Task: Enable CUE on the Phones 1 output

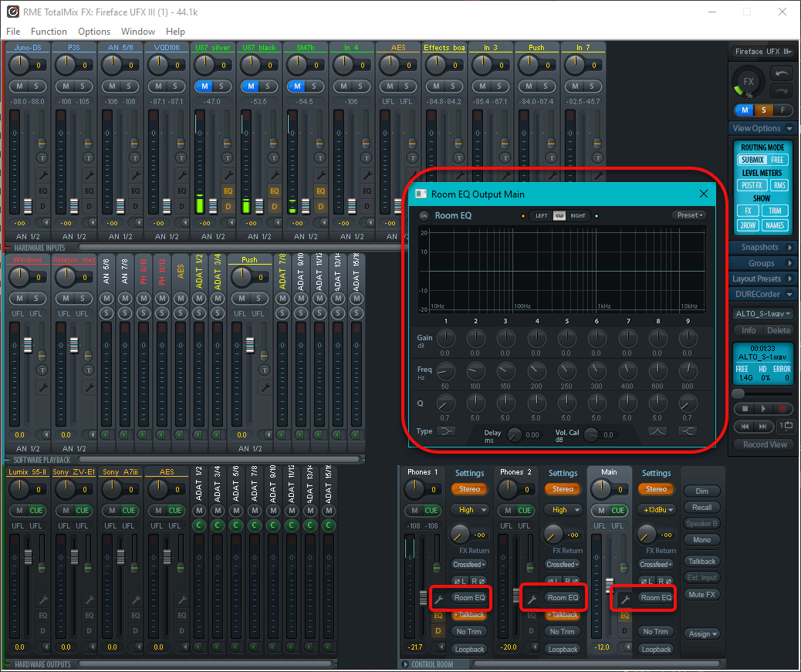Action: 431,511
